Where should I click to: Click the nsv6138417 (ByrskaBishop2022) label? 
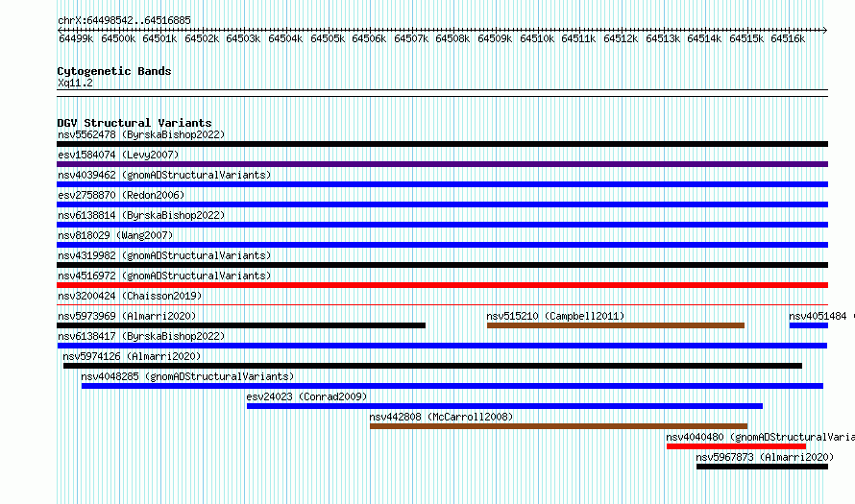[x=141, y=336]
